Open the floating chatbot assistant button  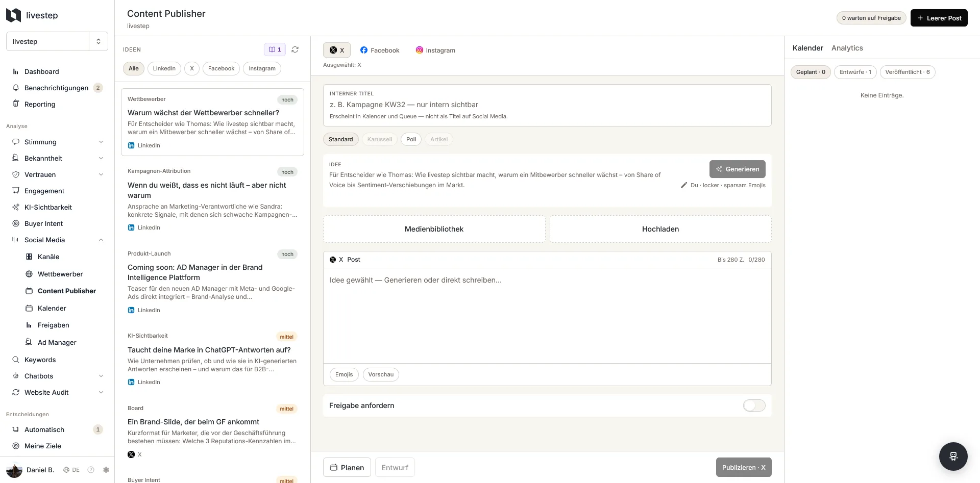[953, 456]
